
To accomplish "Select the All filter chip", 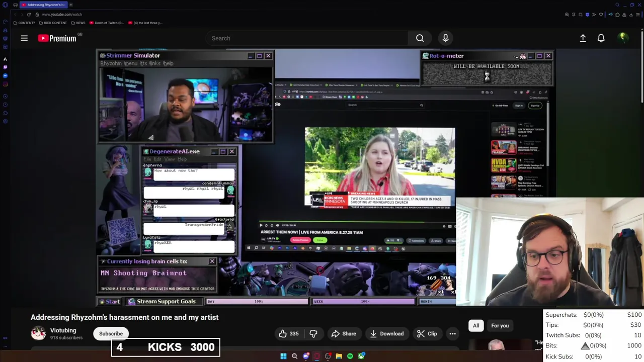I will coord(476,325).
